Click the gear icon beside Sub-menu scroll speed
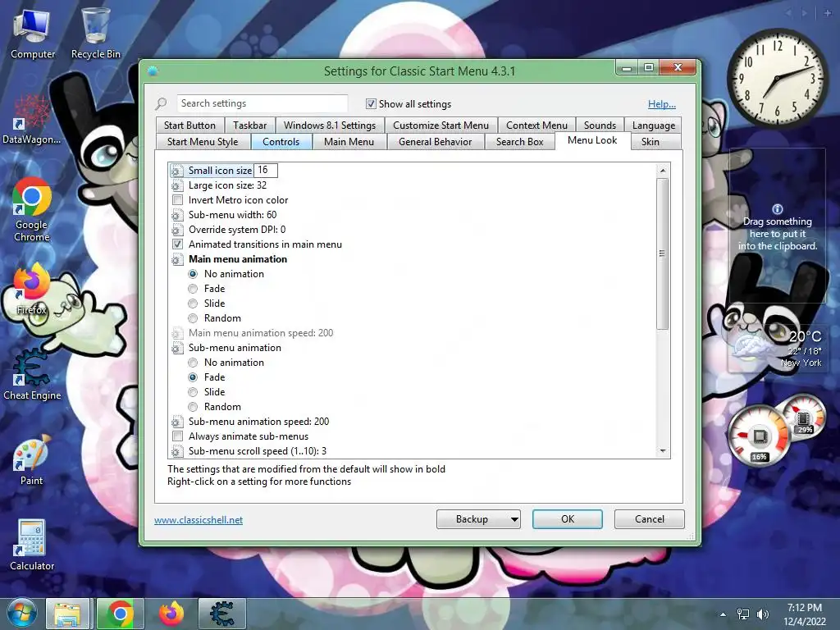Image resolution: width=840 pixels, height=630 pixels. pos(176,452)
